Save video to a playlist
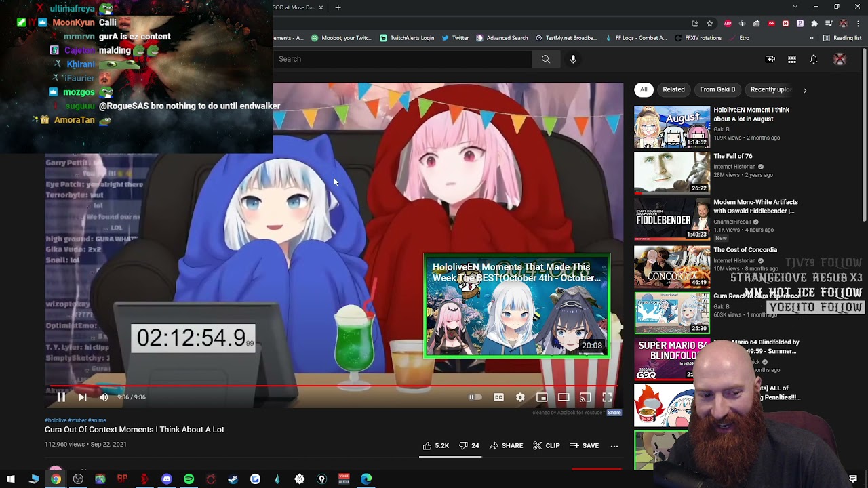The height and width of the screenshot is (488, 868). (x=584, y=446)
